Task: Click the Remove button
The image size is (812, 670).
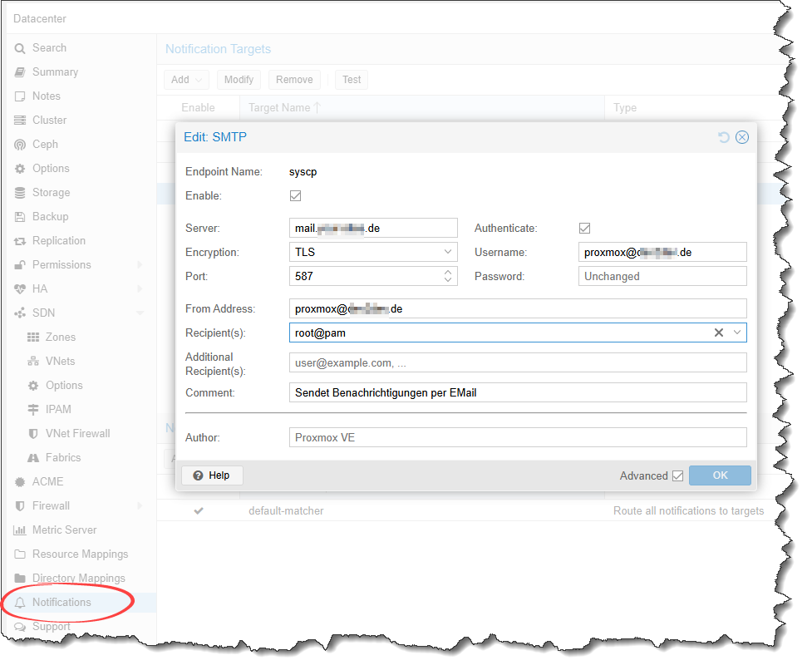Action: click(x=294, y=80)
